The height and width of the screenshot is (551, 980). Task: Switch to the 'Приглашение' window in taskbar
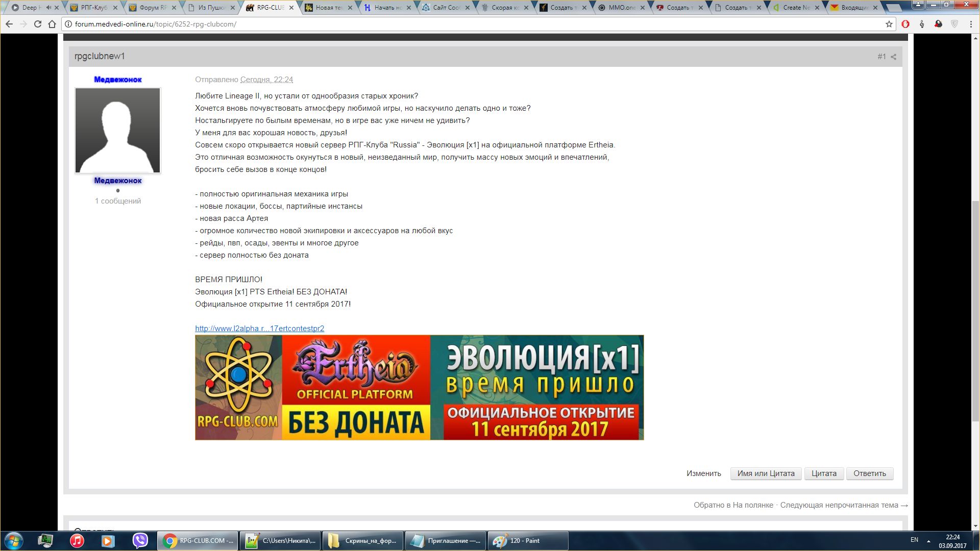point(446,541)
